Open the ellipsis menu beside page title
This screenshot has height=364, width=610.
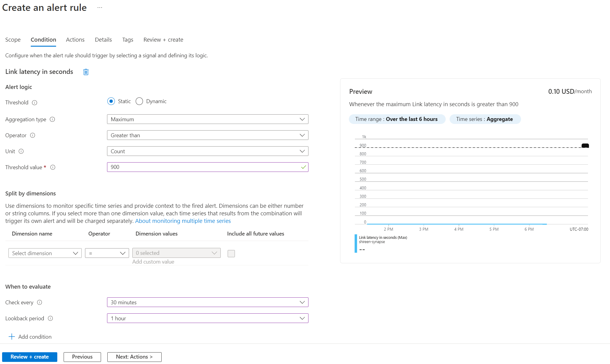[100, 8]
